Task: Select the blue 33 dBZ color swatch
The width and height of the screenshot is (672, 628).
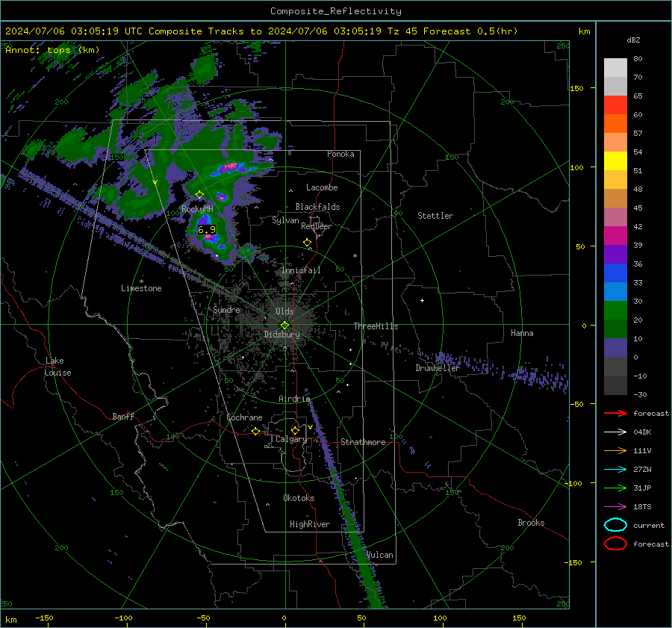Action: [615, 273]
